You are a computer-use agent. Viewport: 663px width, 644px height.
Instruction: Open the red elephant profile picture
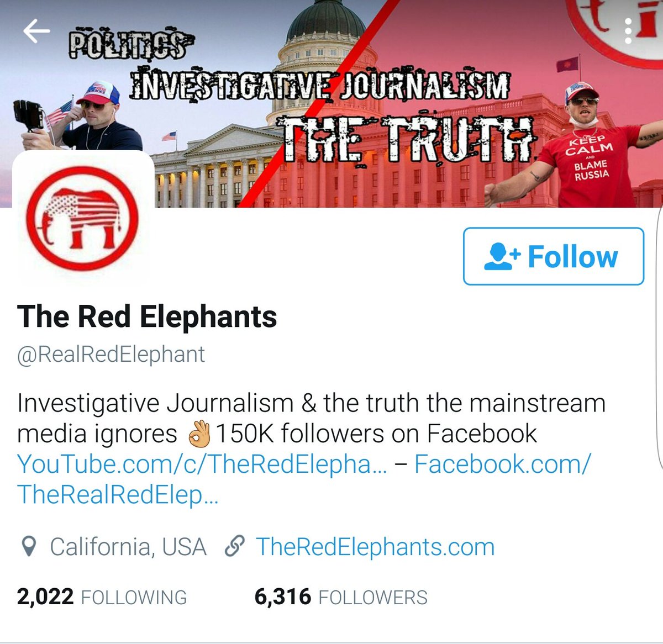82,219
